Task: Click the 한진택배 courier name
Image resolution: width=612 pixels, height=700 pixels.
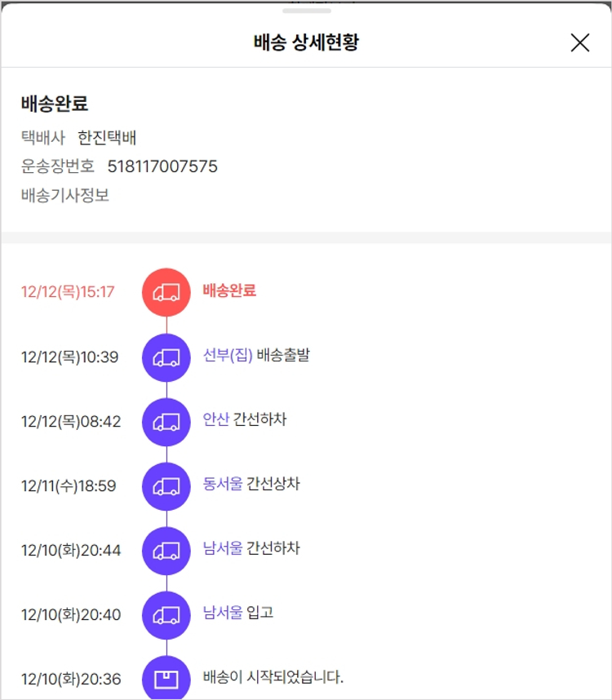Action: click(x=107, y=138)
